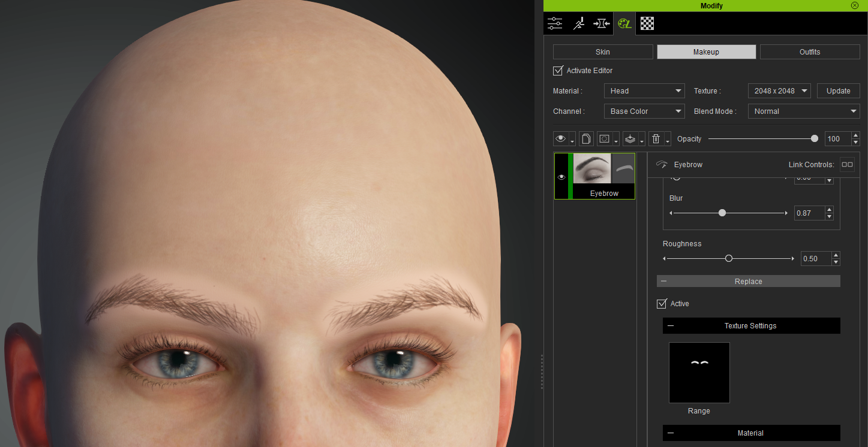Decrease the Roughness value with down arrow
Screen dimensions: 868x447
pos(836,262)
